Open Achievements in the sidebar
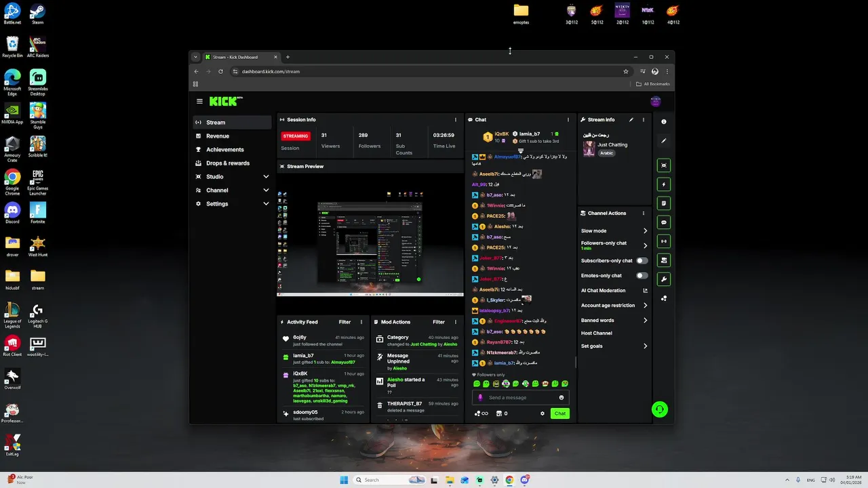 click(x=233, y=150)
